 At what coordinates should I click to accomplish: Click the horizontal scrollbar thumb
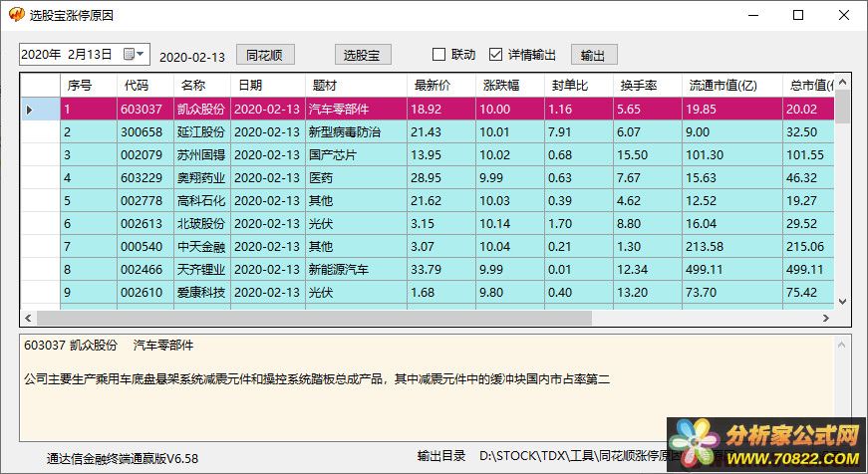tap(314, 318)
